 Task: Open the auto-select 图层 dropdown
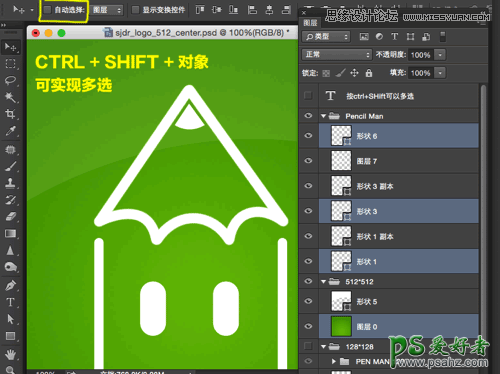click(x=106, y=10)
